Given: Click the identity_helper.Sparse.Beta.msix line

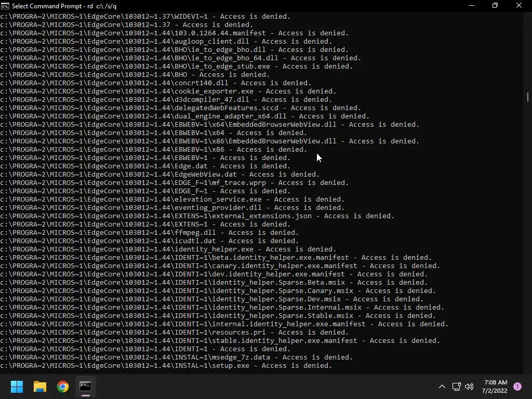Looking at the screenshot, I should (x=214, y=282).
